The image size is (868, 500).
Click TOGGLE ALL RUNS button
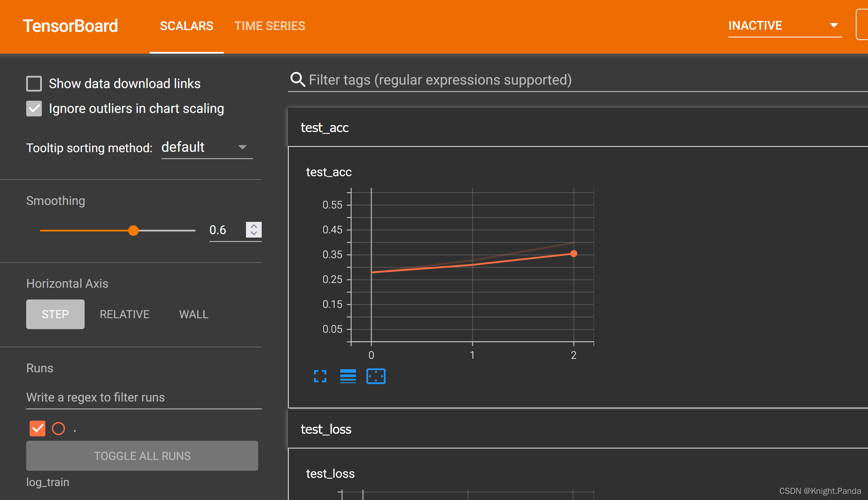(142, 456)
